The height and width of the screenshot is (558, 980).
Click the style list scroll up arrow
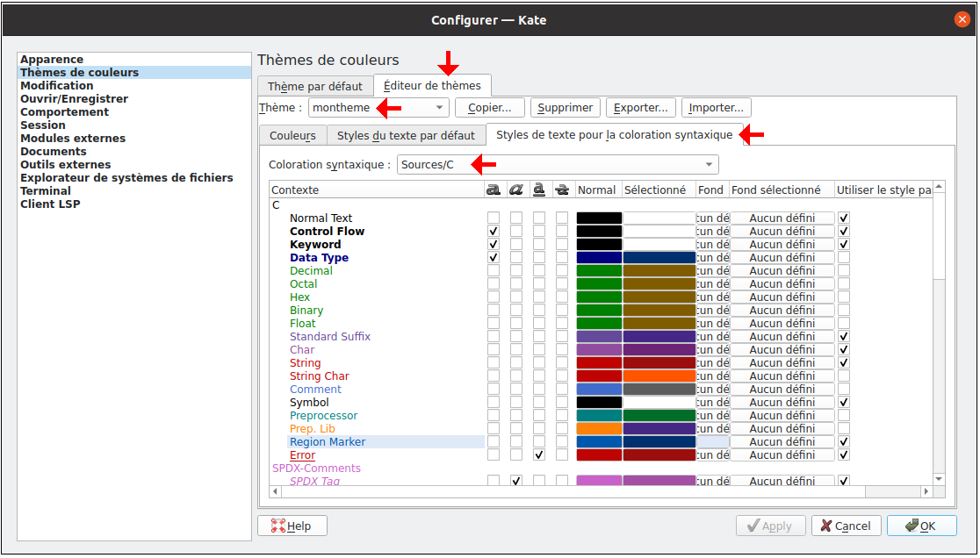[939, 187]
